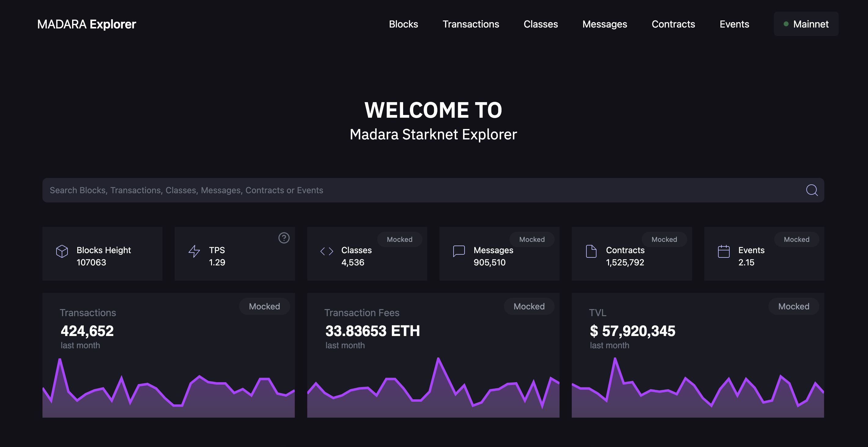Click the Mocked badge on Transaction Fees chart

(x=529, y=306)
